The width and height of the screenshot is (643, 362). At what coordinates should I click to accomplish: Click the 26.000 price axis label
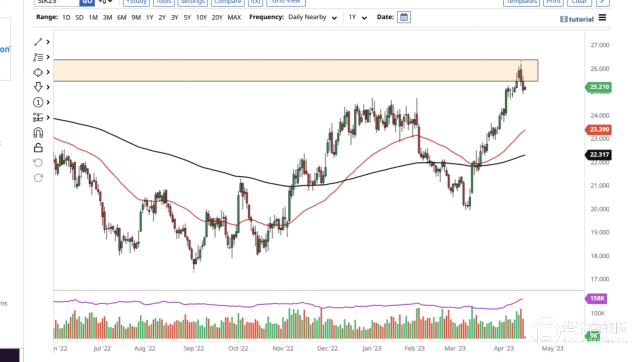click(600, 68)
